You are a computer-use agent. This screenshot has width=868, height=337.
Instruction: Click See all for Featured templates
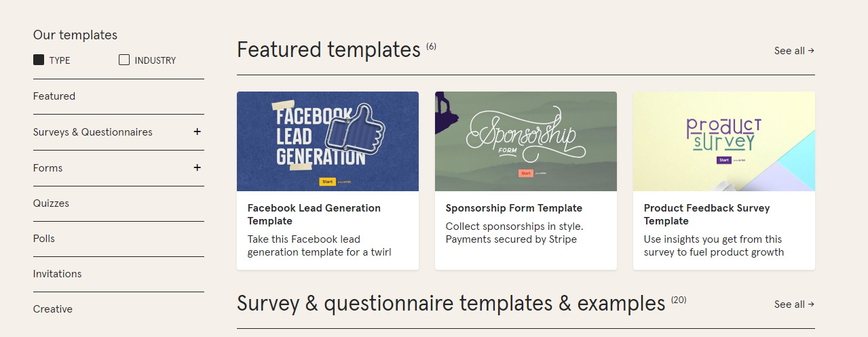tap(794, 51)
